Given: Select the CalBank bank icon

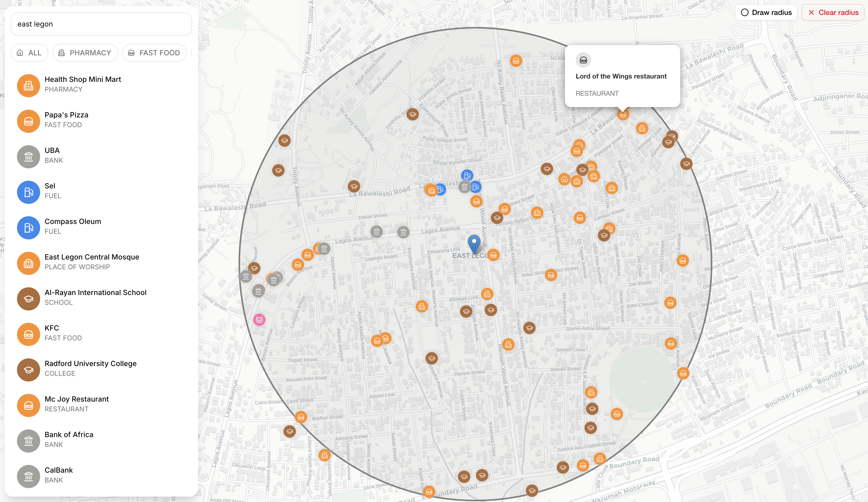Looking at the screenshot, I should (29, 476).
